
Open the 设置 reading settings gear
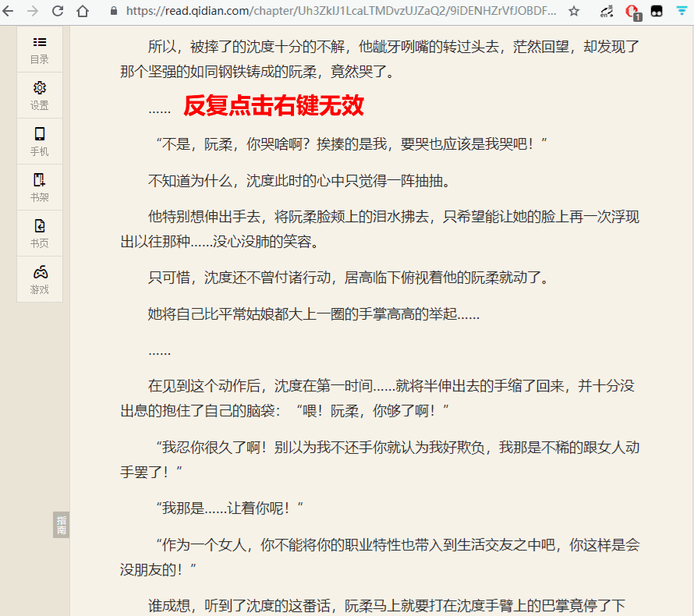pyautogui.click(x=40, y=96)
